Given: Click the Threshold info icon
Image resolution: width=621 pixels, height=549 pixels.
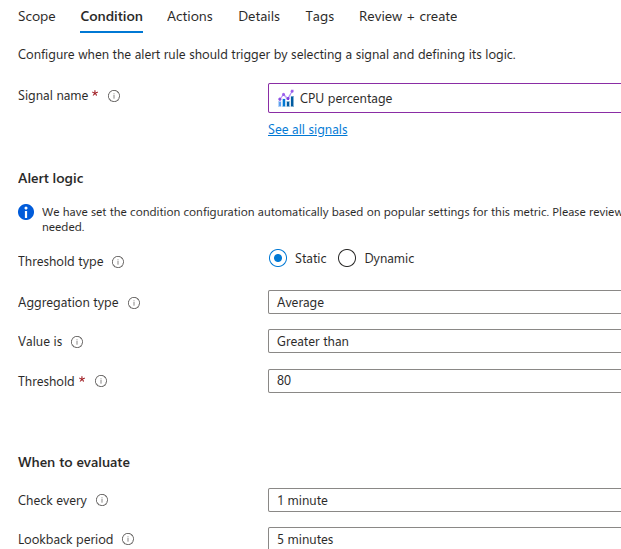Looking at the screenshot, I should tap(101, 381).
